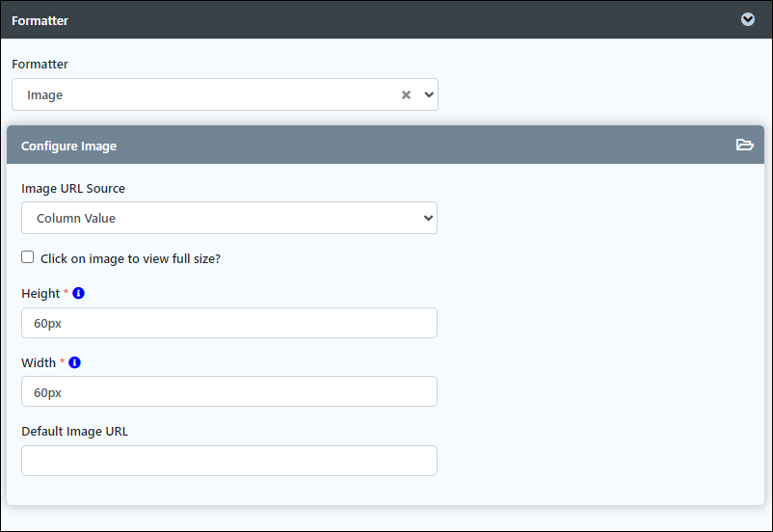773x532 pixels.
Task: Collapse the Formatter panel with the chevron icon
Action: (747, 19)
